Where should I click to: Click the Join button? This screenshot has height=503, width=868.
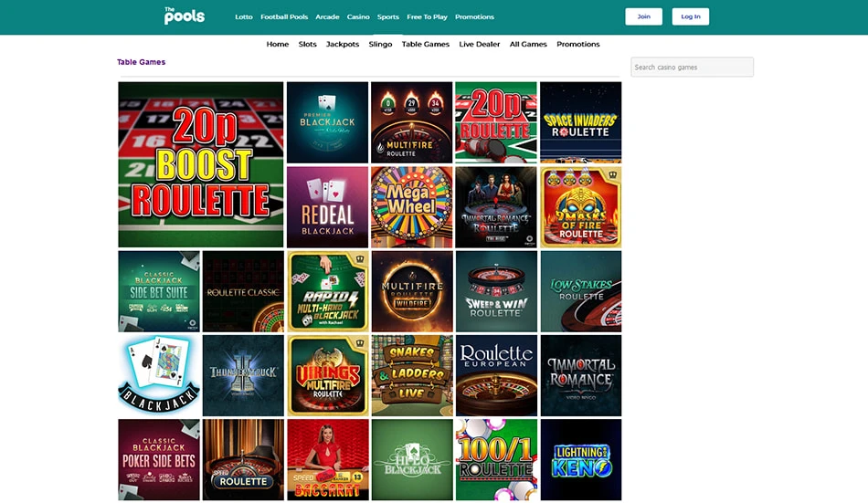coord(644,16)
